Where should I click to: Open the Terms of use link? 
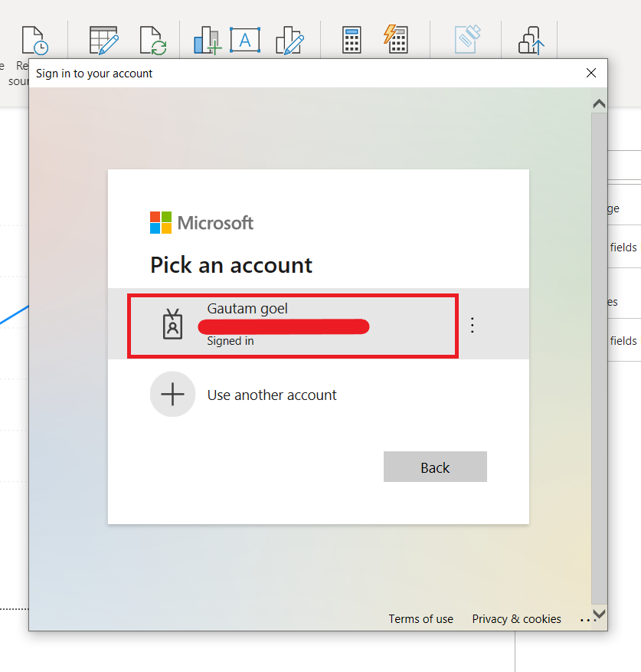[x=420, y=619]
